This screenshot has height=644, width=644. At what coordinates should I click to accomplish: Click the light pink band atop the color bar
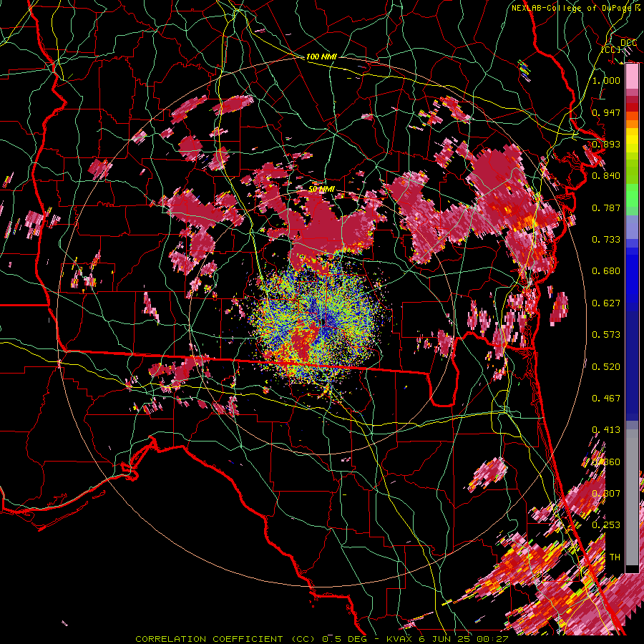(x=632, y=77)
